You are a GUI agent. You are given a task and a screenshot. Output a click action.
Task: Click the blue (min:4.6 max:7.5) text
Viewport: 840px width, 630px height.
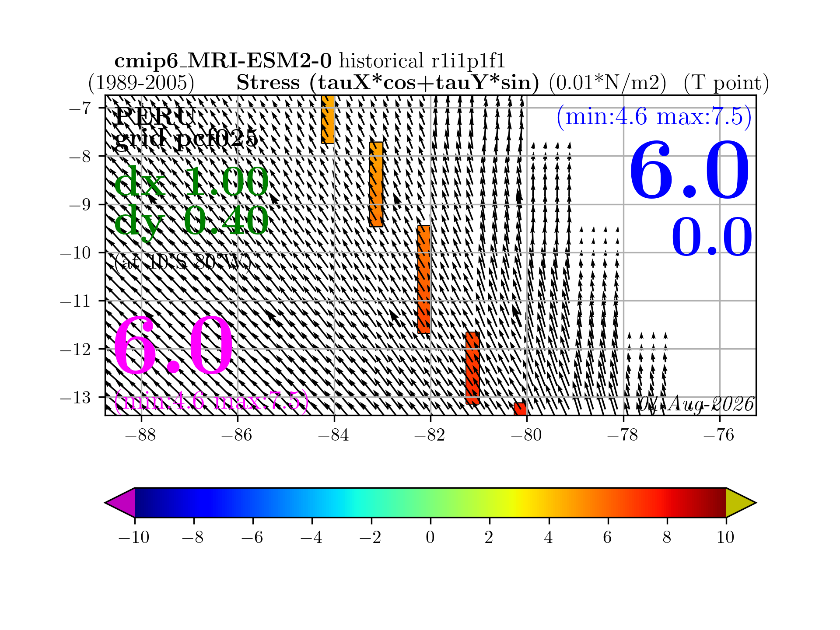[x=654, y=117]
